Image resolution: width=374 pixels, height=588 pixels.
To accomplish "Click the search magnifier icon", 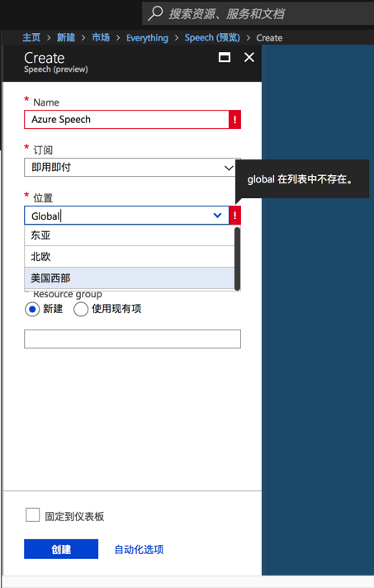I will click(154, 13).
